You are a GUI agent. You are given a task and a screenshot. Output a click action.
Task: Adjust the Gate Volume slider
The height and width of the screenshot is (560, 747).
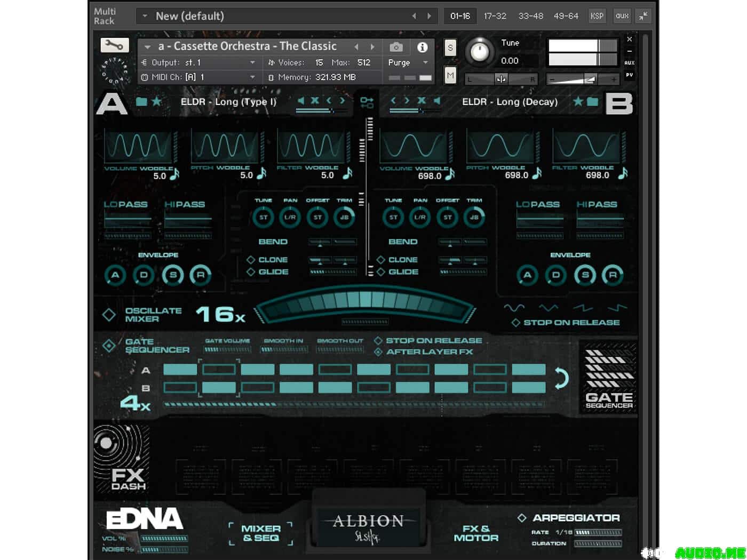[227, 350]
